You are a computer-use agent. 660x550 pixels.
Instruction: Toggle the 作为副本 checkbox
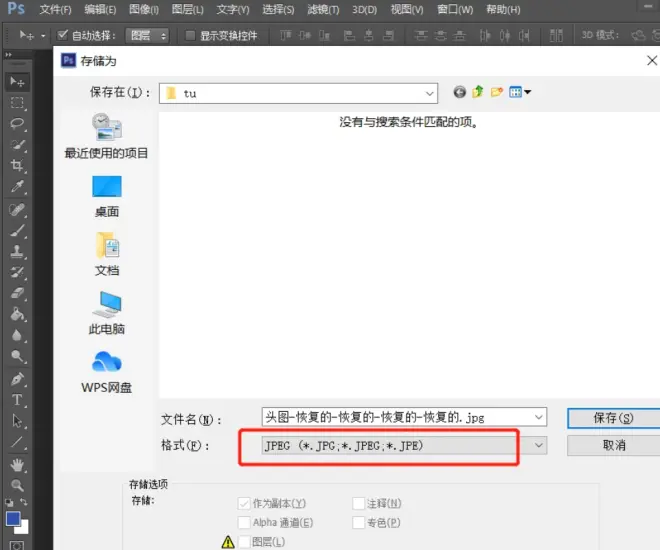244,503
